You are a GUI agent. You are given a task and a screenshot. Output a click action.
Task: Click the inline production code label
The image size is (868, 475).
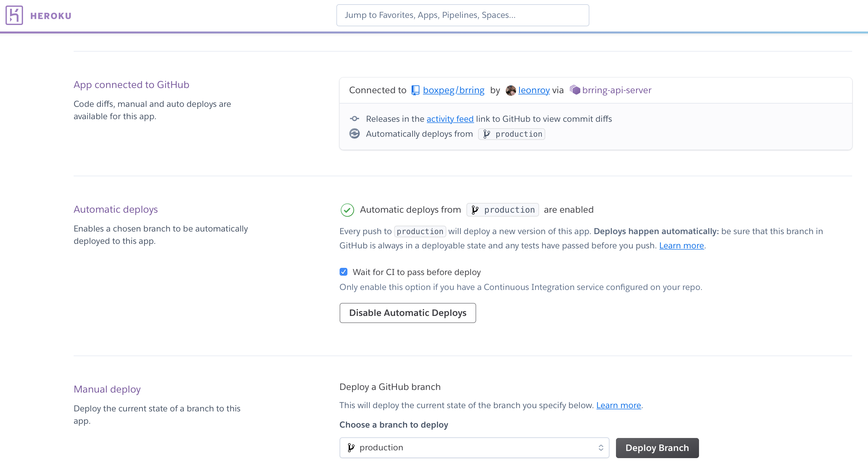419,231
